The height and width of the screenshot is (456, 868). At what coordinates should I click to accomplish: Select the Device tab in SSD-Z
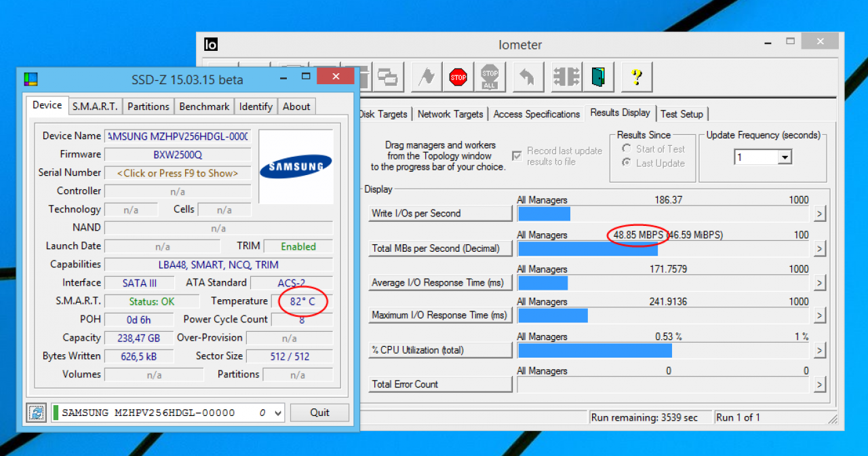[x=47, y=105]
